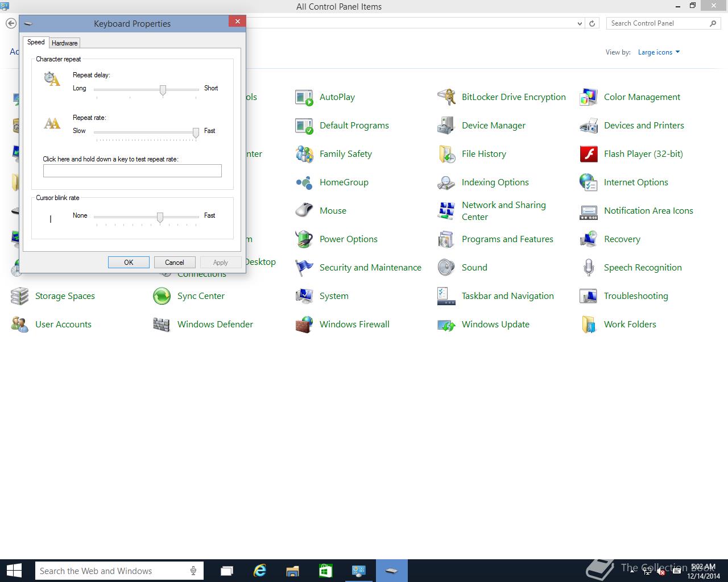This screenshot has width=728, height=582.
Task: Switch to the Hardware tab
Action: (x=64, y=43)
